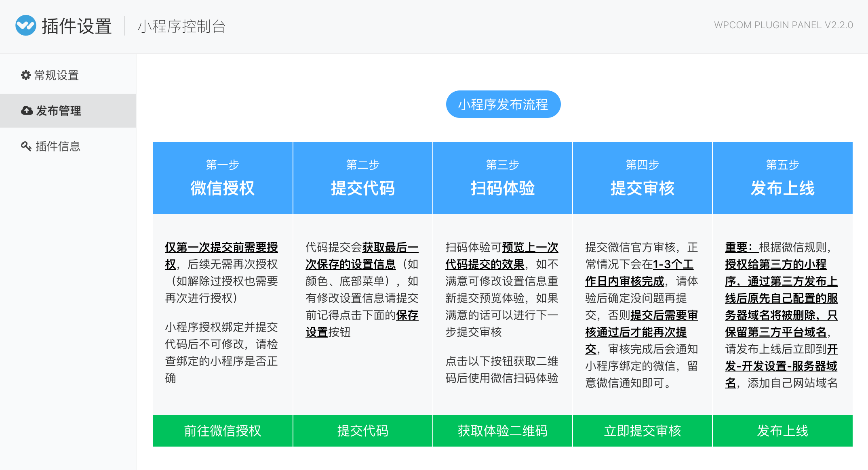This screenshot has height=470, width=868.
Task: Click the 第四步 提交审核 header
Action: (643, 178)
